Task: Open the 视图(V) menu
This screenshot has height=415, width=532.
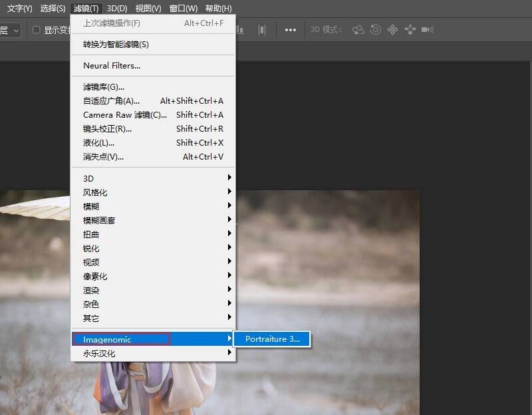Action: click(x=148, y=9)
